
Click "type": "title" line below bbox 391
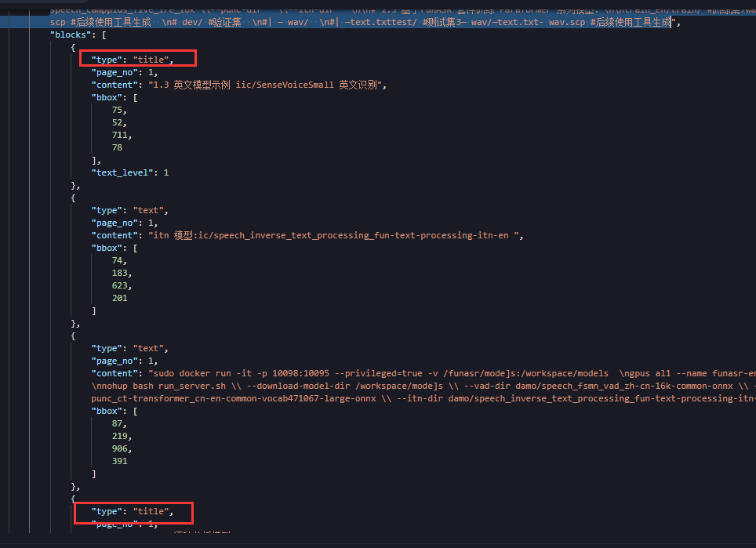click(x=132, y=511)
